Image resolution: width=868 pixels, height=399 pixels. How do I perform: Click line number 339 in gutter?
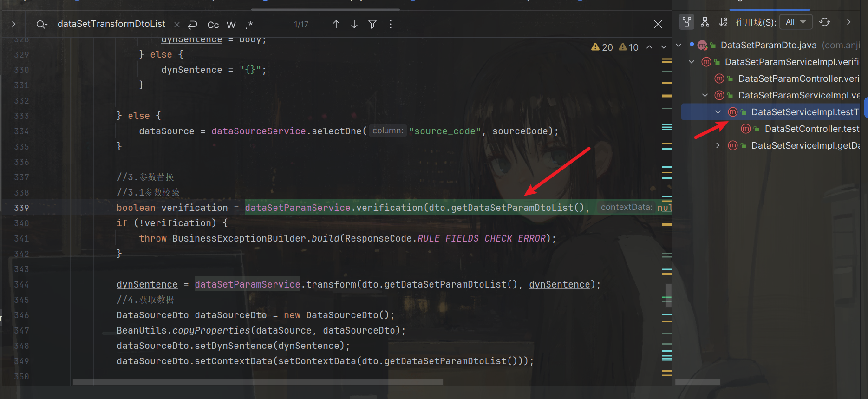tap(21, 208)
